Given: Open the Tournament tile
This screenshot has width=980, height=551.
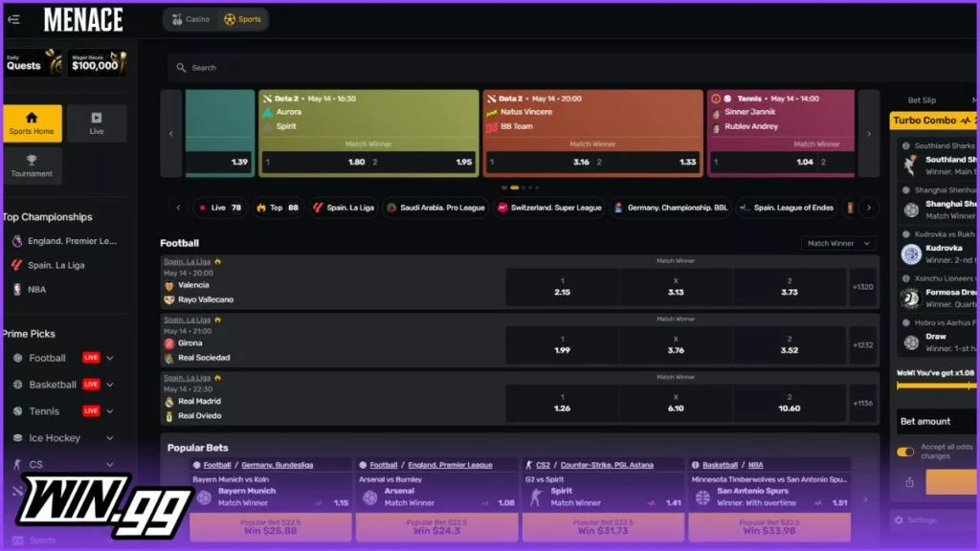Looking at the screenshot, I should tap(32, 166).
